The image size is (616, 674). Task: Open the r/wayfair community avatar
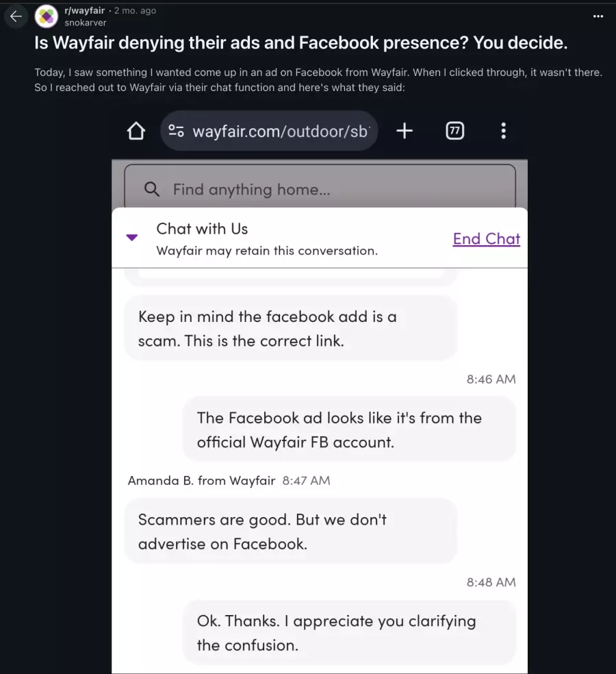pyautogui.click(x=47, y=16)
